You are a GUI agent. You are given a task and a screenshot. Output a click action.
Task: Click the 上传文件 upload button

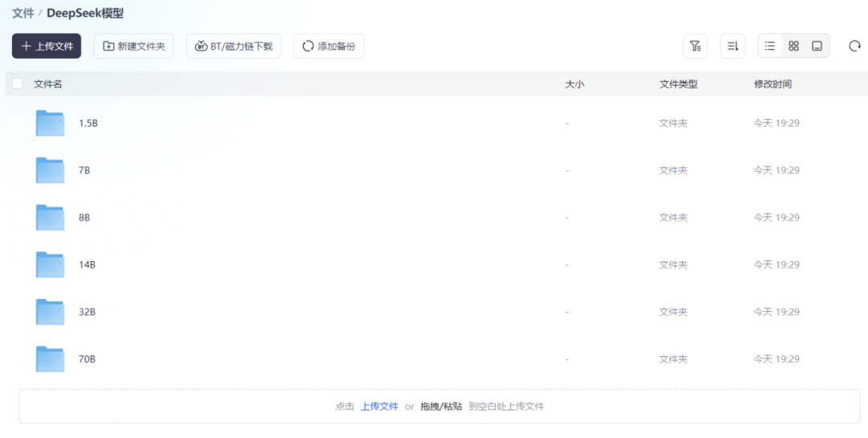point(47,46)
